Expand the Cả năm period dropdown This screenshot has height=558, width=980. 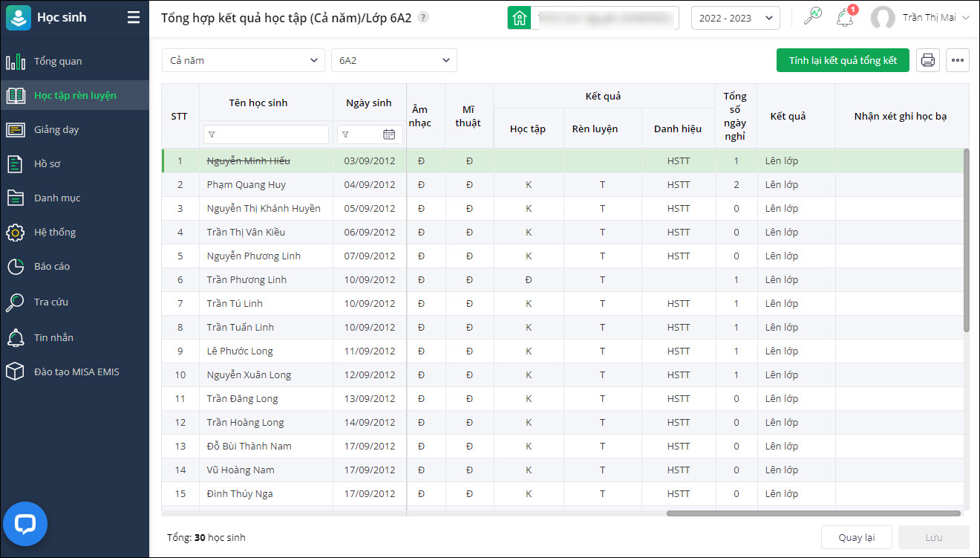tap(243, 60)
